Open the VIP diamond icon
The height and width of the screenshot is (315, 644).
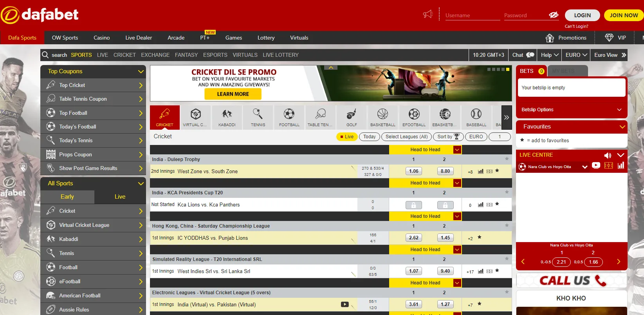click(609, 38)
